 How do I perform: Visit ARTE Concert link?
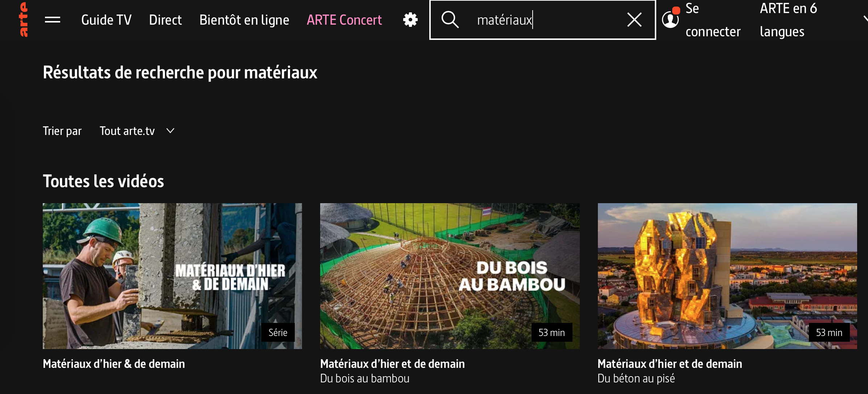point(344,20)
